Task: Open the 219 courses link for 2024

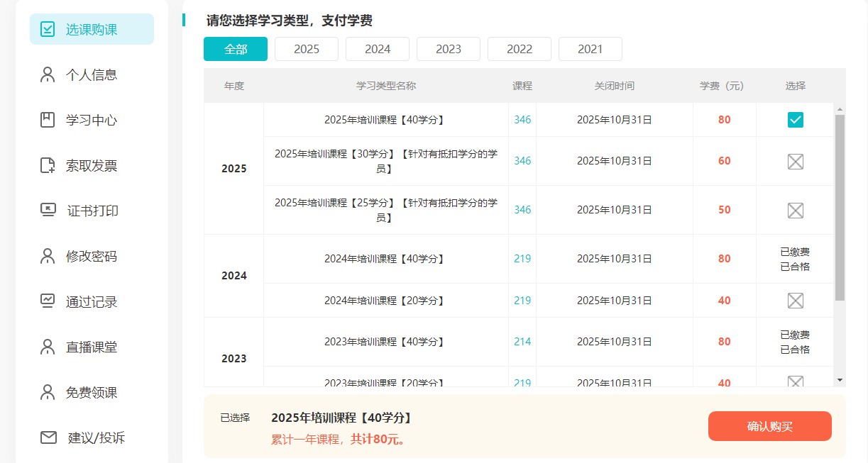Action: point(522,258)
